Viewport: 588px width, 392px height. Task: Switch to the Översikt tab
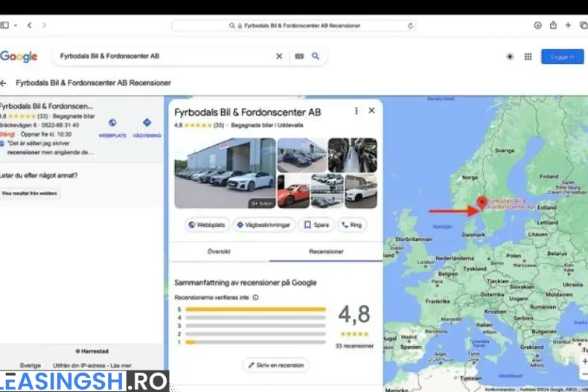pos(219,251)
